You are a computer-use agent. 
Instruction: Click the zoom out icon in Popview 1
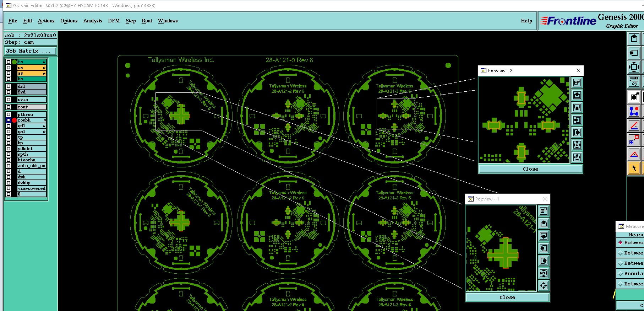[544, 286]
